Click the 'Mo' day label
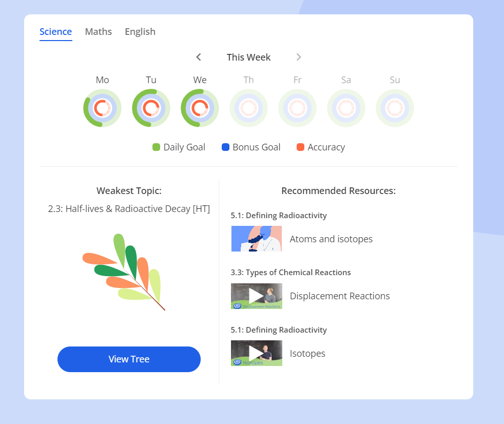Viewport: 504px width, 424px height. click(102, 80)
